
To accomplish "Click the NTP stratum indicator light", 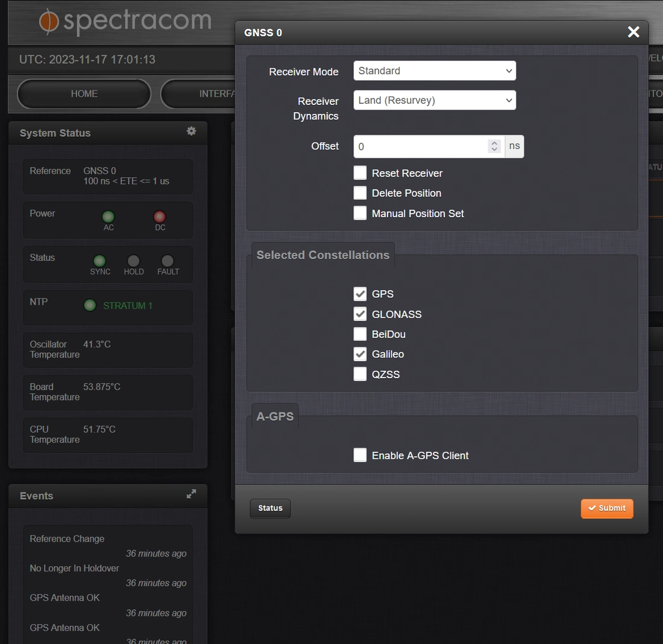I will coord(90,305).
